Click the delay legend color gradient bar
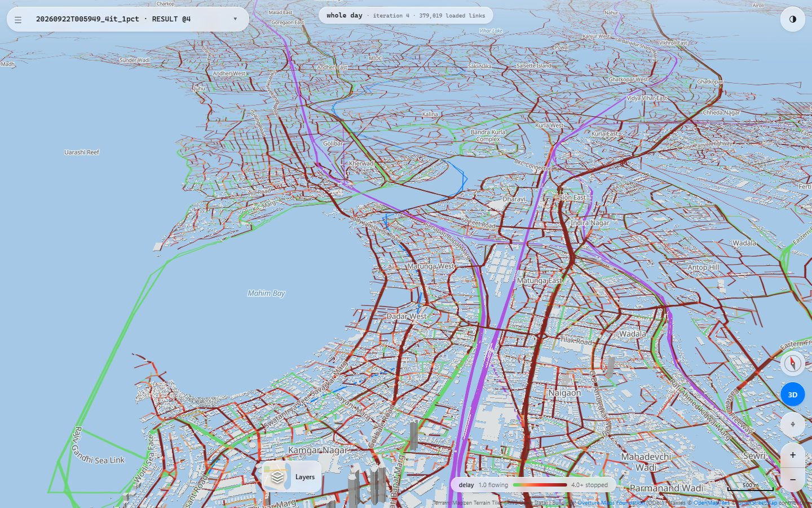This screenshot has width=812, height=508. 540,485
